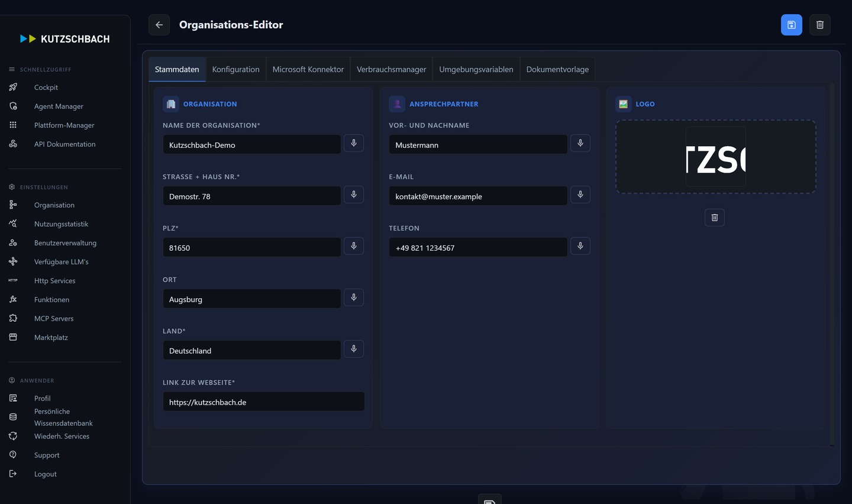Image resolution: width=852 pixels, height=504 pixels.
Task: Click the Einstellungen section header
Action: (44, 188)
